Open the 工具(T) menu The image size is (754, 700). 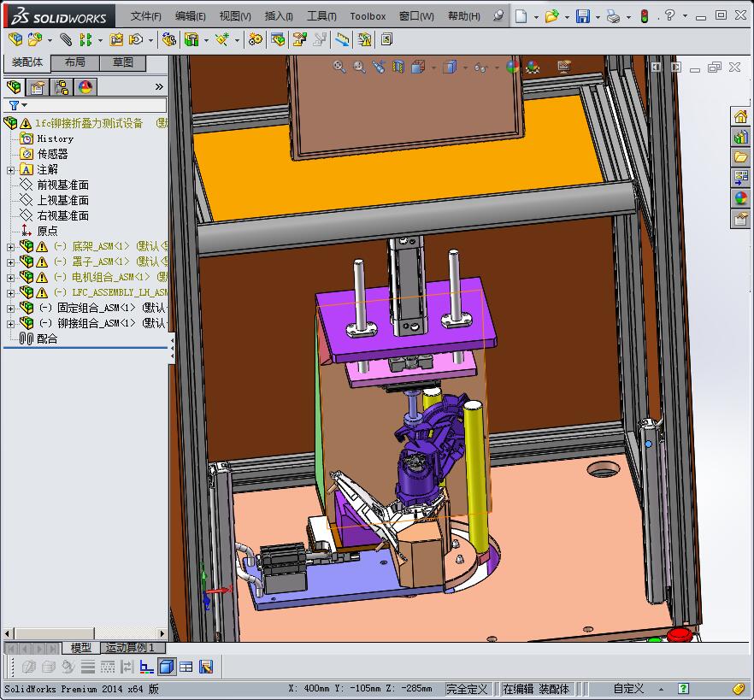click(x=321, y=16)
